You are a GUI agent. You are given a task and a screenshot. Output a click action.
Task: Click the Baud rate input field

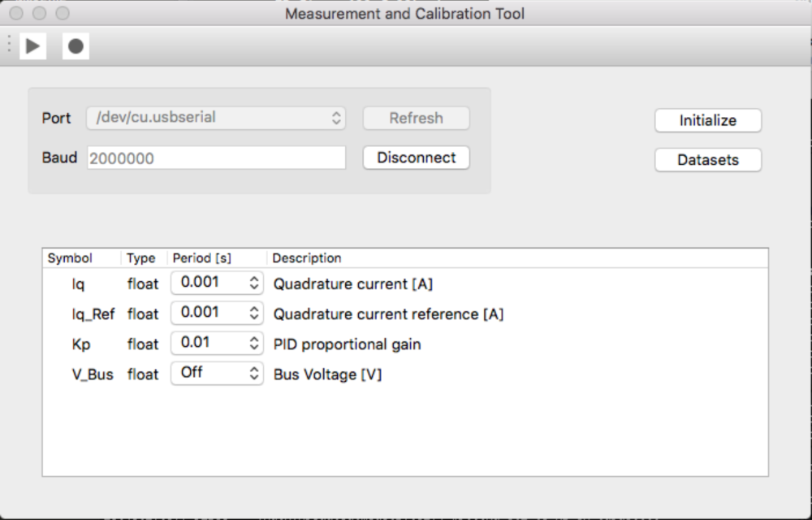(x=216, y=158)
